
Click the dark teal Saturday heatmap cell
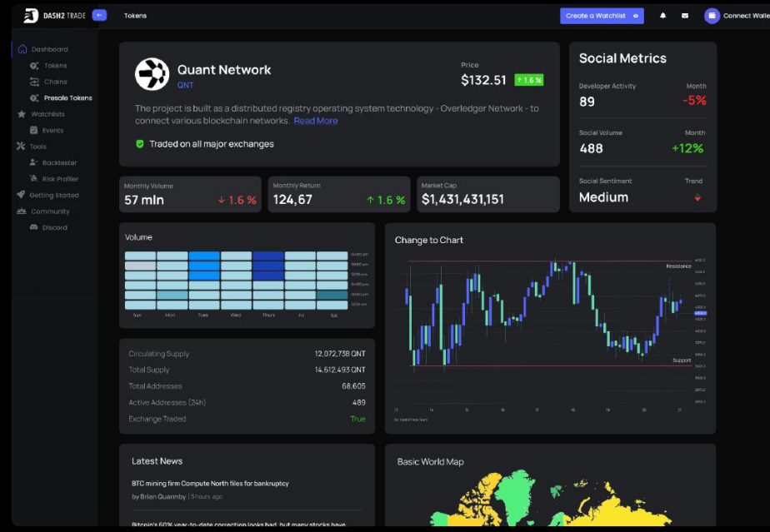332,295
